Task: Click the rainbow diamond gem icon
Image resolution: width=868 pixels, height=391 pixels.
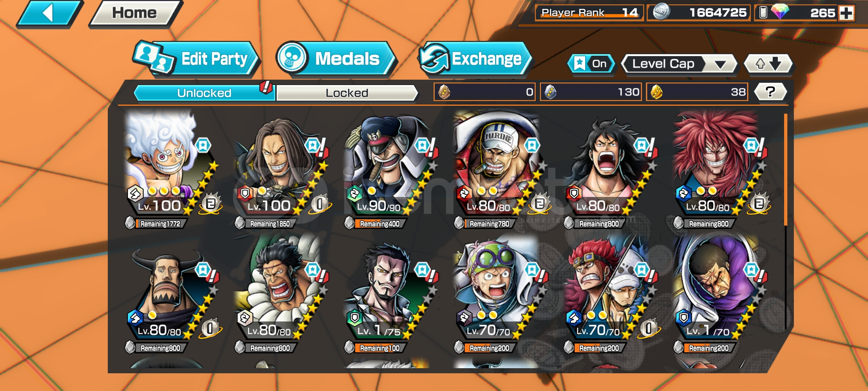Action: (x=780, y=12)
